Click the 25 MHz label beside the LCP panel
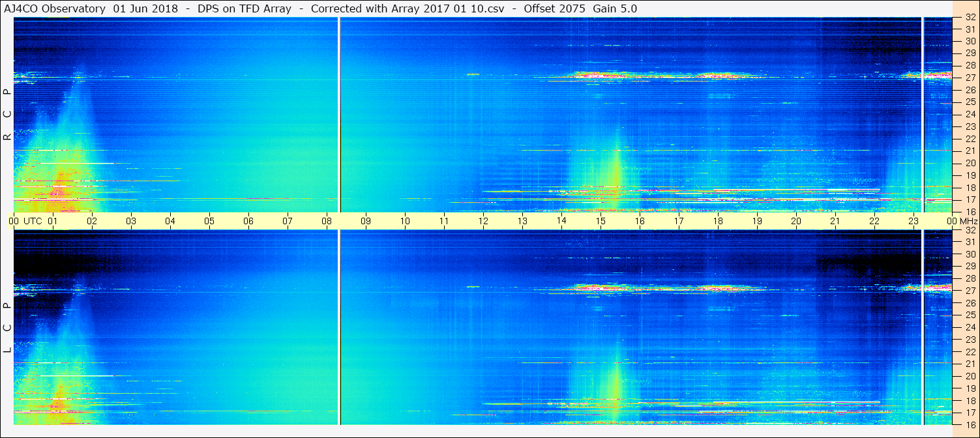The image size is (980, 438). click(970, 315)
